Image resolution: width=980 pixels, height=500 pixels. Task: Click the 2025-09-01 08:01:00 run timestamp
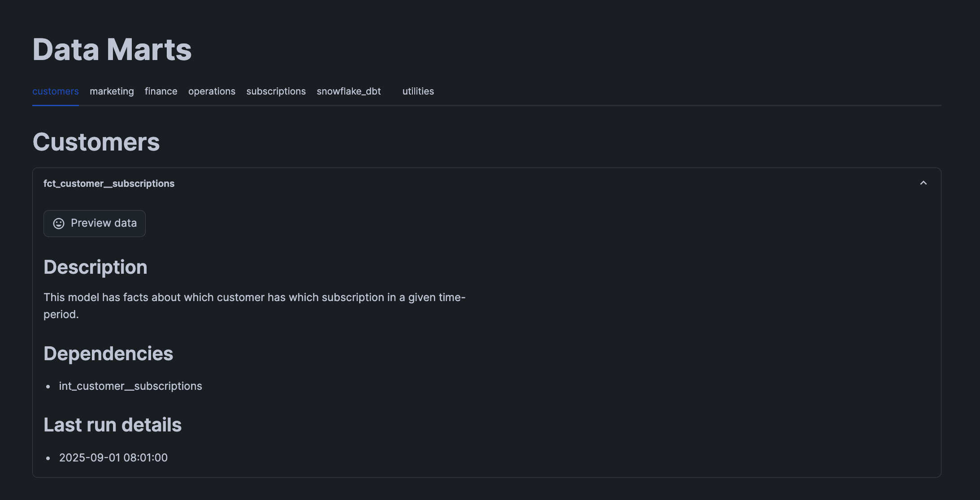point(113,458)
